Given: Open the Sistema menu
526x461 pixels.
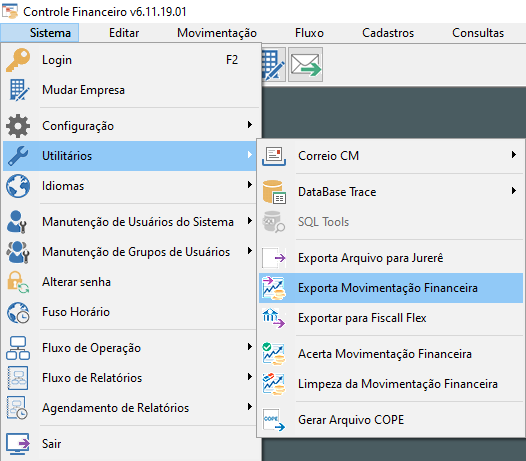Looking at the screenshot, I should coord(40,33).
